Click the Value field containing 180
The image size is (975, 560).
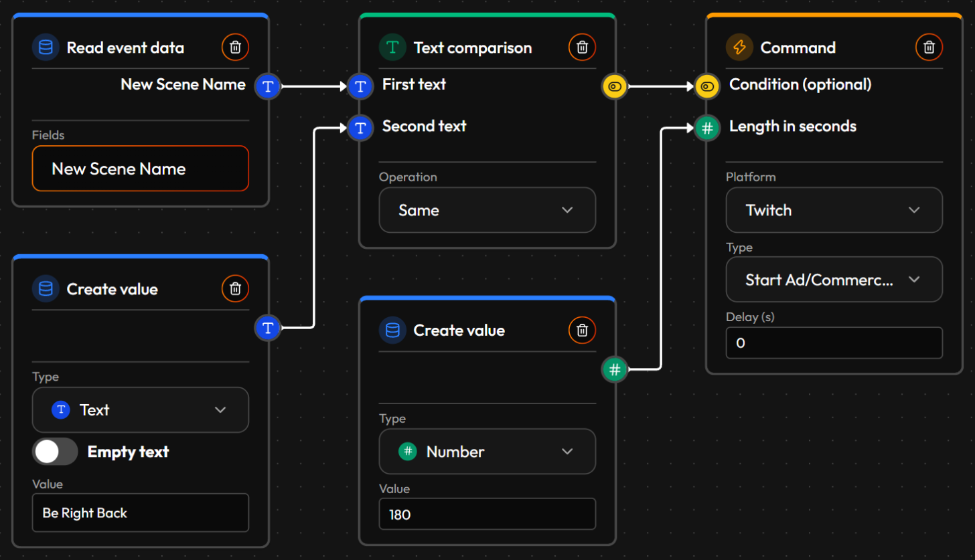coord(487,515)
